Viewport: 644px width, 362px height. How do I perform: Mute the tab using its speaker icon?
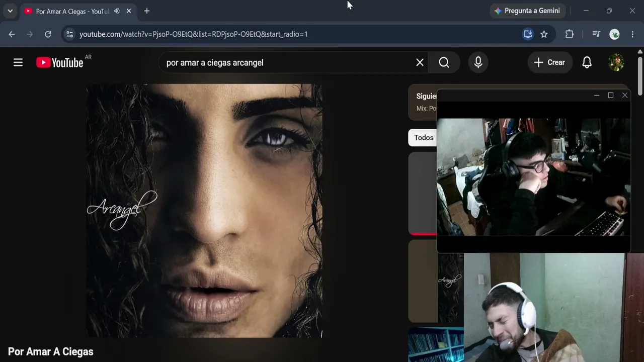pyautogui.click(x=117, y=11)
